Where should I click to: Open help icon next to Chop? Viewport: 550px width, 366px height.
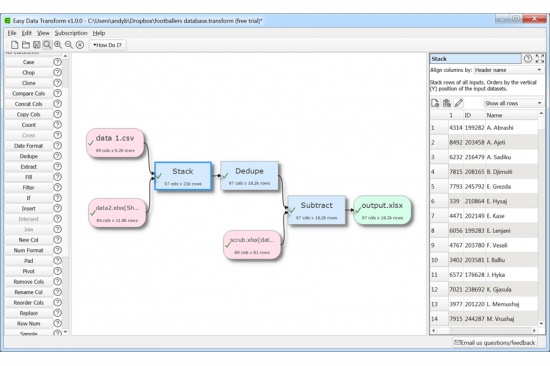point(58,72)
